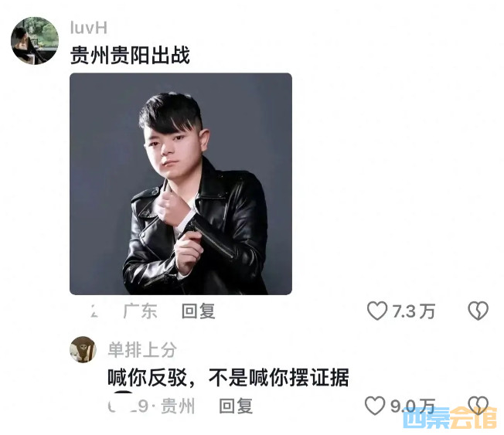Click the 9.0万 like count
This screenshot has height=435, width=504.
pyautogui.click(x=413, y=406)
